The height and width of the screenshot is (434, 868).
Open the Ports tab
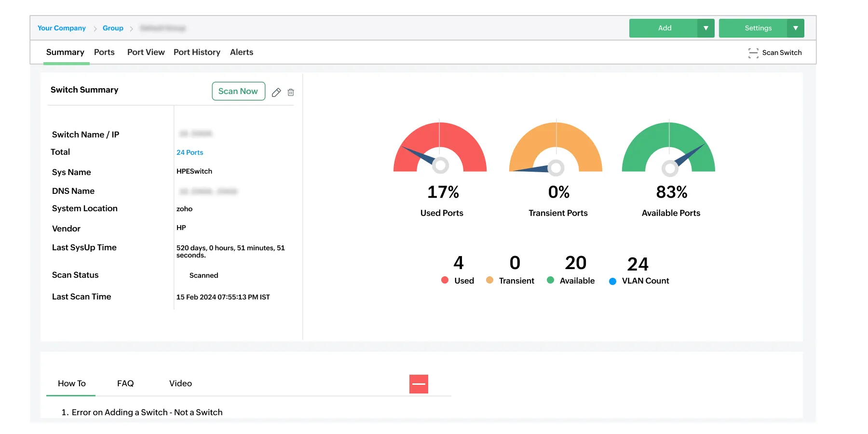point(104,53)
